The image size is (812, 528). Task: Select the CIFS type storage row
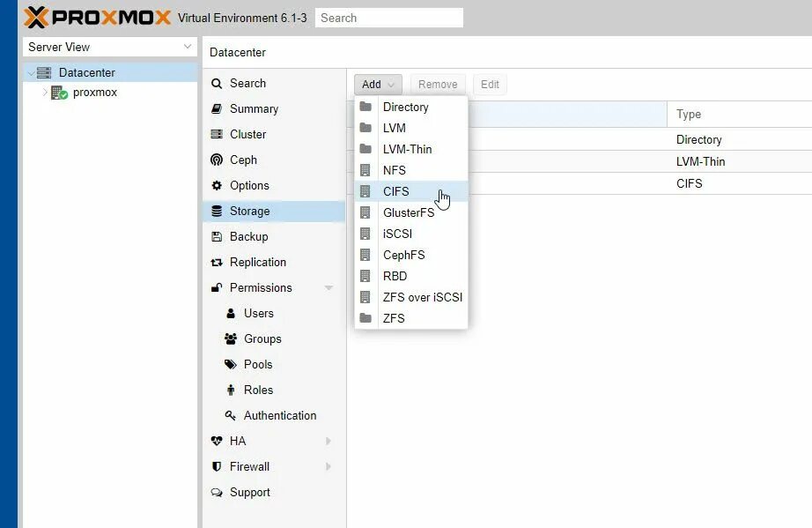pos(580,183)
